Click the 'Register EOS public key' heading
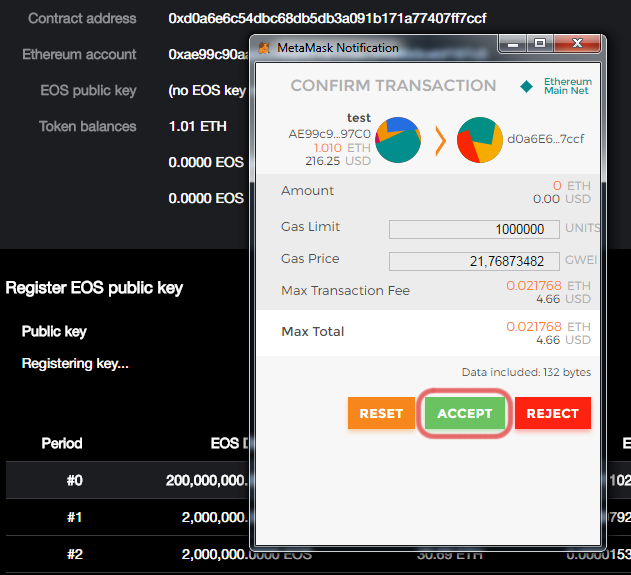 pyautogui.click(x=94, y=288)
